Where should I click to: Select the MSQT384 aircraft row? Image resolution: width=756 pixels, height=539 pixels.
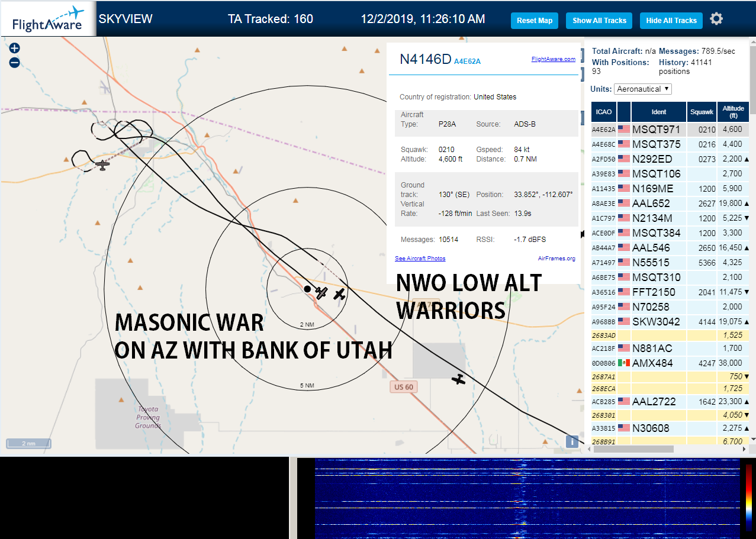click(x=670, y=233)
